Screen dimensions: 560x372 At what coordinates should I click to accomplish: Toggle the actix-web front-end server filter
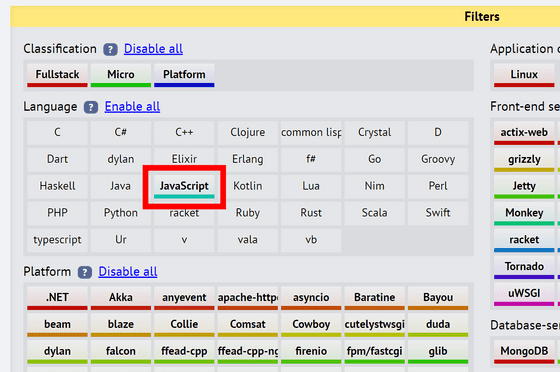524,133
